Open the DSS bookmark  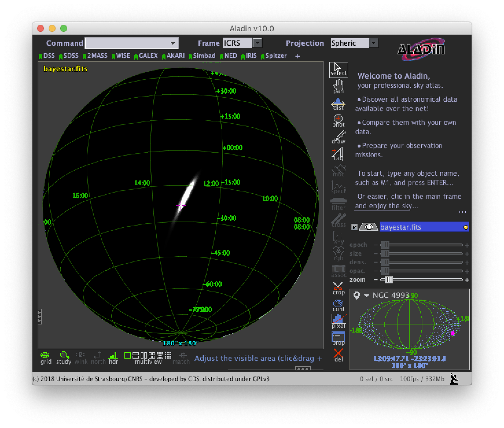(47, 56)
